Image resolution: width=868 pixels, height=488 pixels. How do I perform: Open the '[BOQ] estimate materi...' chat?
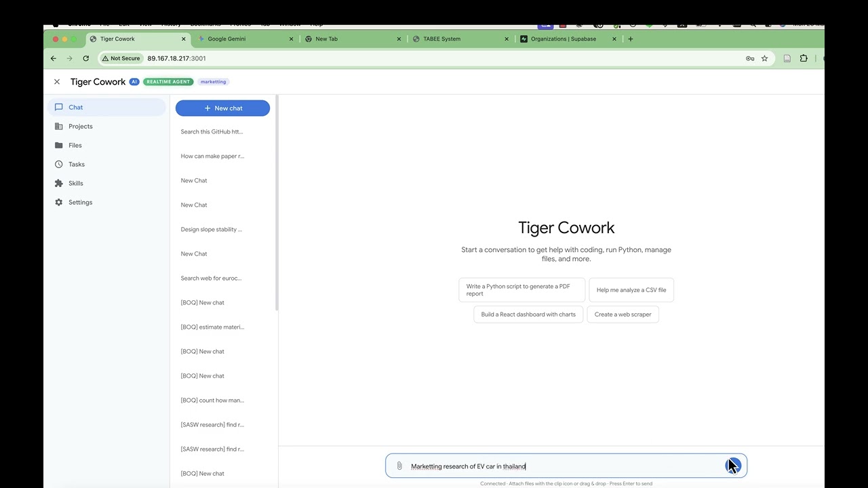[x=222, y=327]
